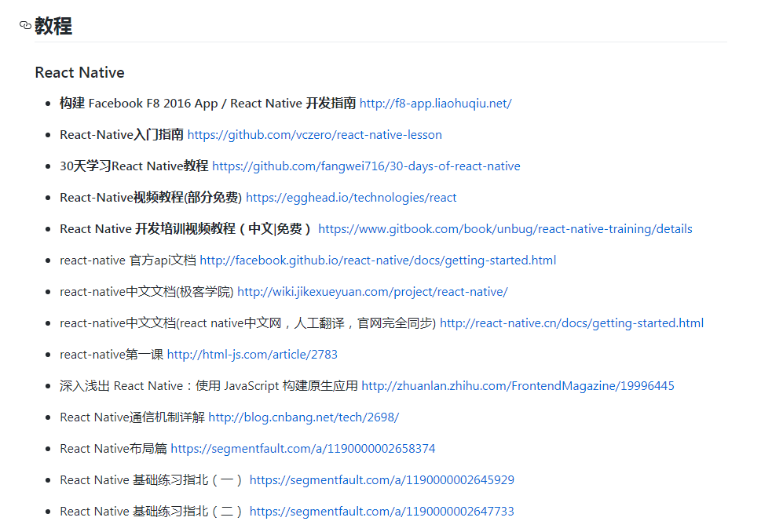Viewport: 761px width, 532px height.
Task: Click text React Native 基础练习指北（二）
Action: click(151, 511)
